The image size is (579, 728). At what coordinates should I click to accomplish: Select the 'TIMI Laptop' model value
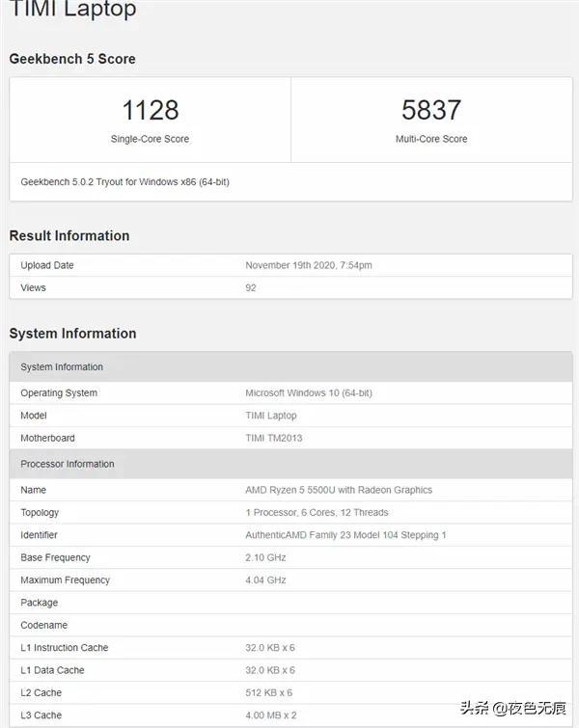(271, 416)
